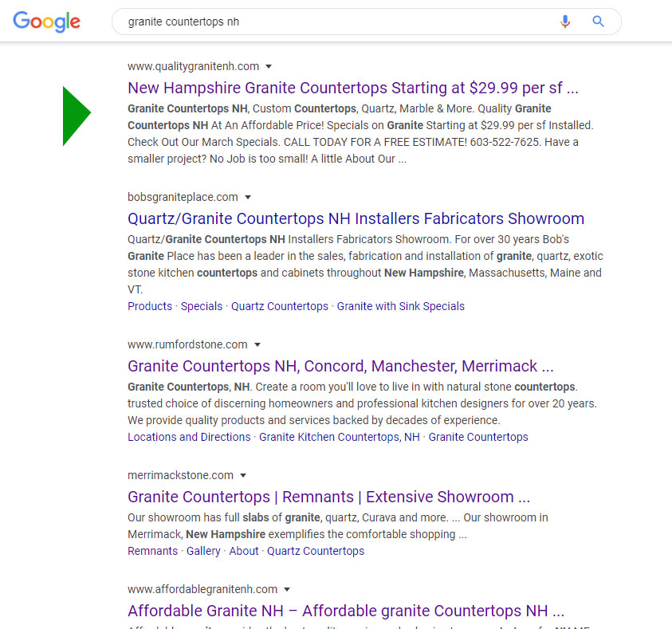Open the 'Granite with Sink Specials' sitelink
The width and height of the screenshot is (672, 629).
pos(400,306)
